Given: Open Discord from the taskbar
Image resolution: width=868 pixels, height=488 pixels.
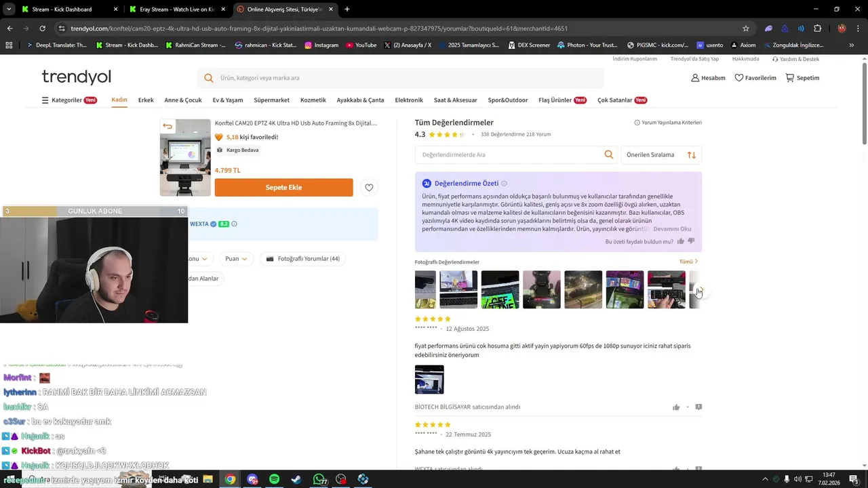Looking at the screenshot, I should 252,479.
